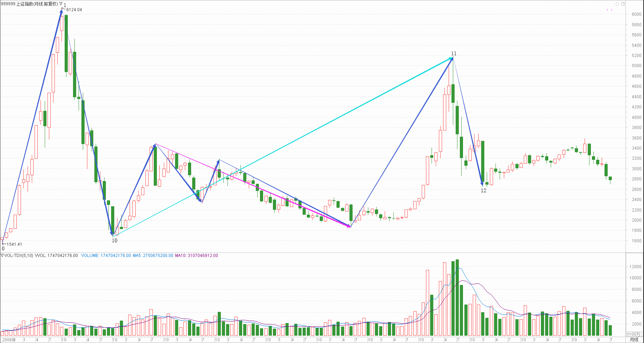Click the 6000 tick on price axis

pyautogui.click(x=636, y=14)
